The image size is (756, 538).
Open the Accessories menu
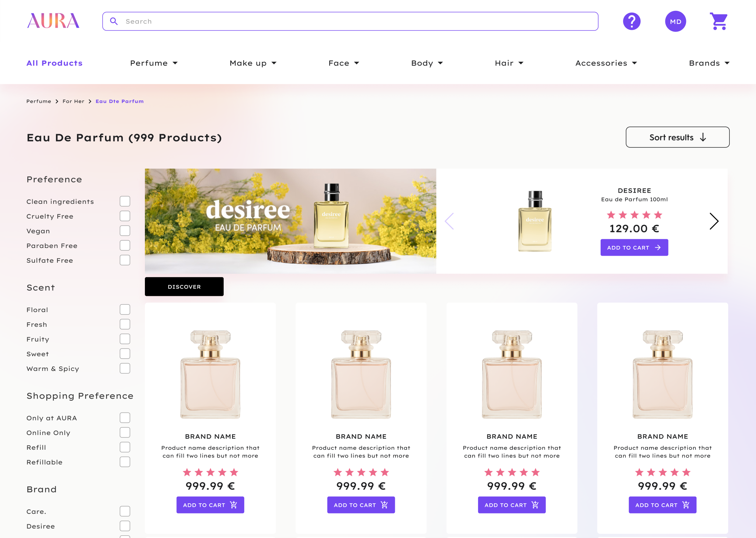click(x=606, y=63)
